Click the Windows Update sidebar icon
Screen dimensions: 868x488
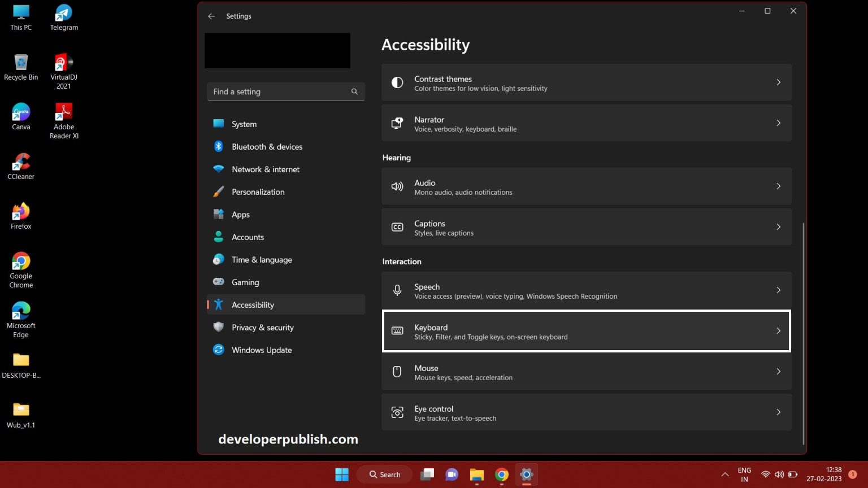coord(219,350)
